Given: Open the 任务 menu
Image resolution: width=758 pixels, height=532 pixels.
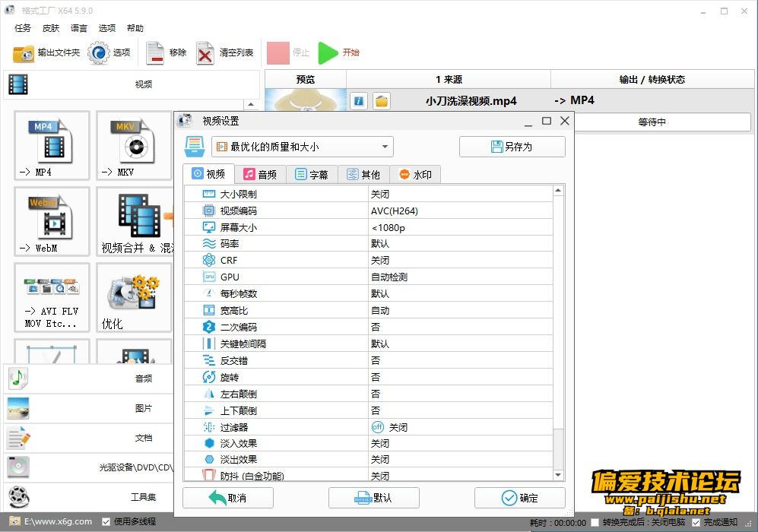Looking at the screenshot, I should (23, 28).
